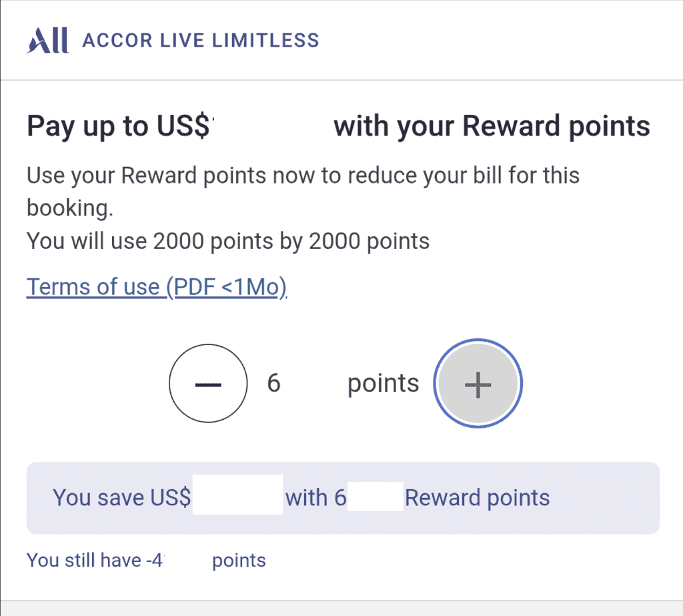Viewport: 683px width, 616px height.
Task: Click 'points' word after remaining balance
Action: point(239,561)
